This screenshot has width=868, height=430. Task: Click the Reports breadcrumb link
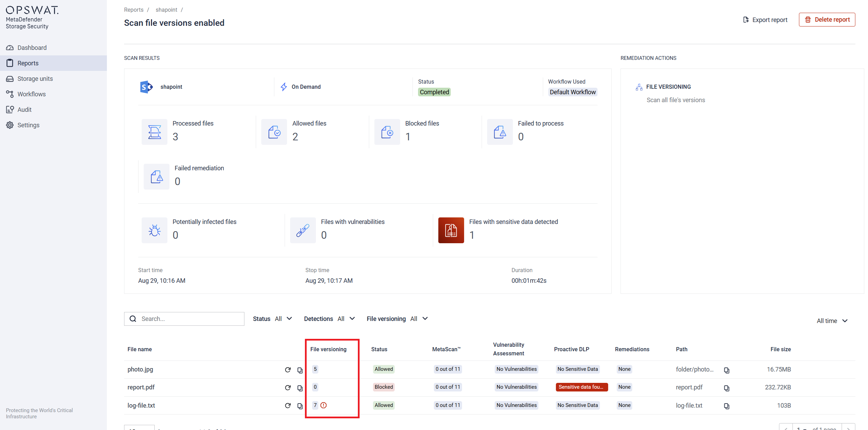[x=133, y=10]
